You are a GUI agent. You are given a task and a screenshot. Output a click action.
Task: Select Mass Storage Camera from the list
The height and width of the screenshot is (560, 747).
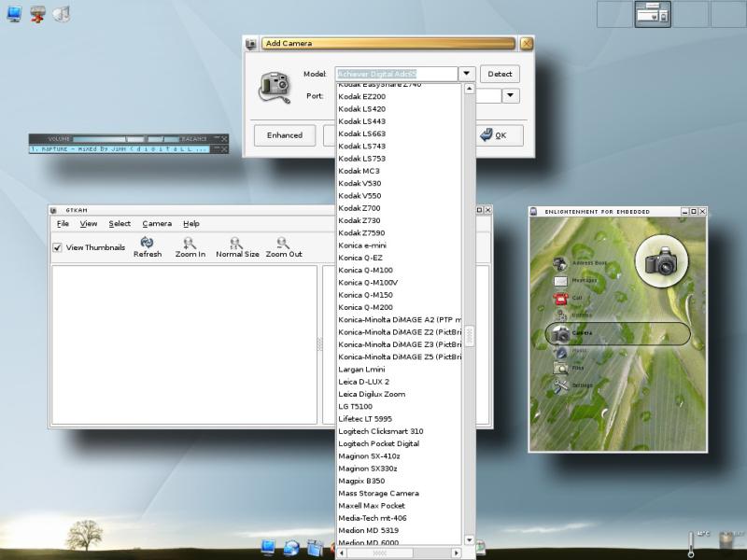(x=400, y=494)
